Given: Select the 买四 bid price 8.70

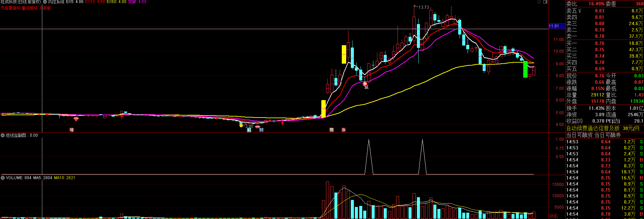Looking at the screenshot, I should click(600, 63).
